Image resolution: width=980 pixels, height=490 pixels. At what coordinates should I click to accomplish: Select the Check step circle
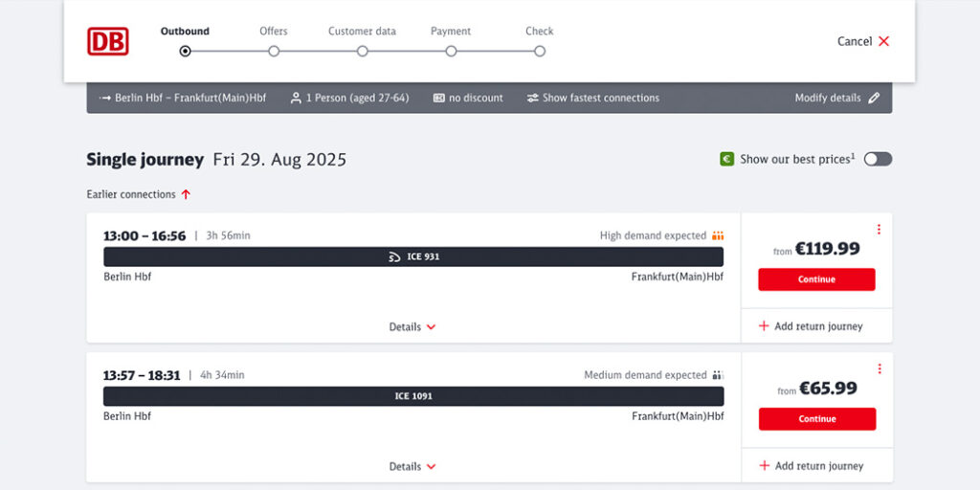pos(540,52)
